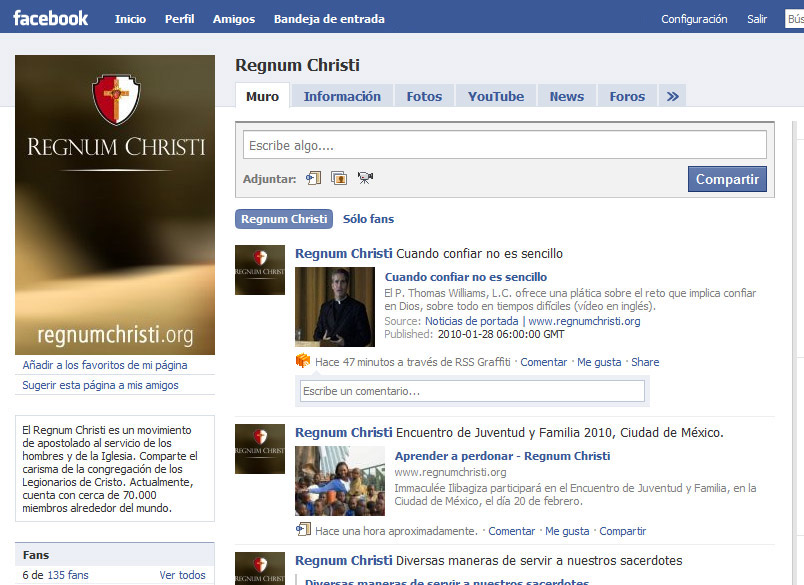804x585 pixels.
Task: Click the large Regnum Christi profile picture
Action: coord(115,205)
